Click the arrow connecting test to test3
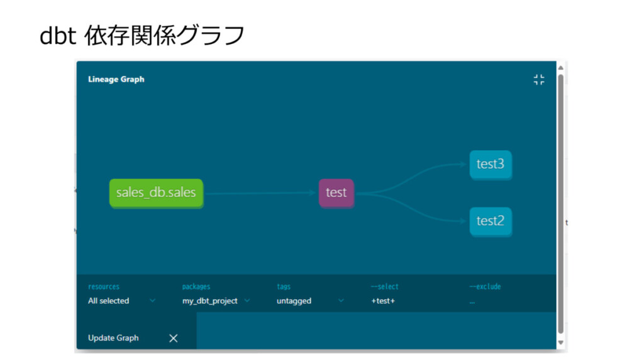Viewport: 644px width, 362px height. tap(415, 174)
